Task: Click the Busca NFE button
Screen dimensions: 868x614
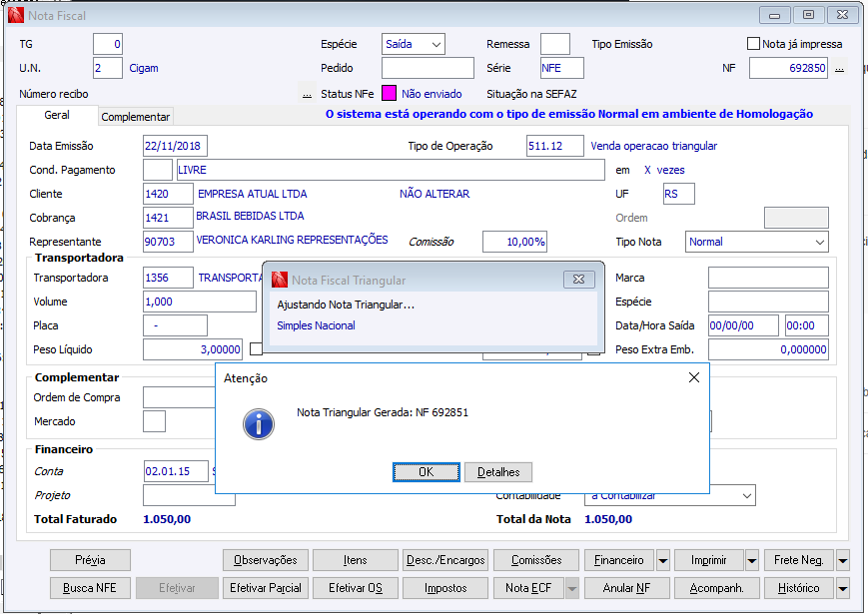Action: [x=90, y=588]
